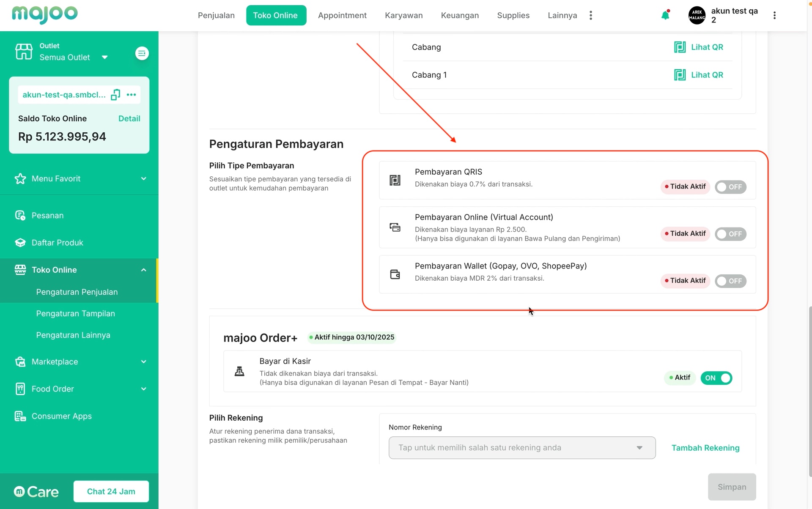This screenshot has width=812, height=509.
Task: Go to Pengaturan Lainnya
Action: [x=73, y=335]
